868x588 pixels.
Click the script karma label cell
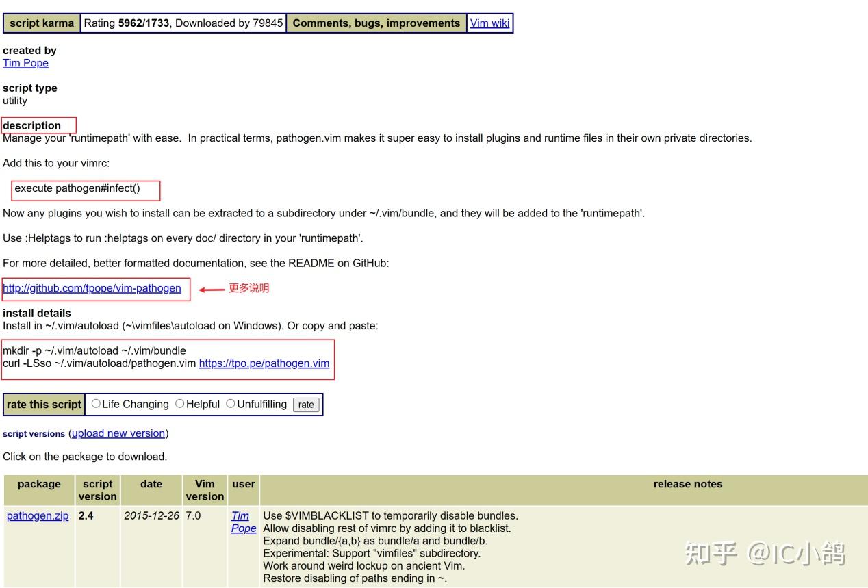click(x=42, y=23)
